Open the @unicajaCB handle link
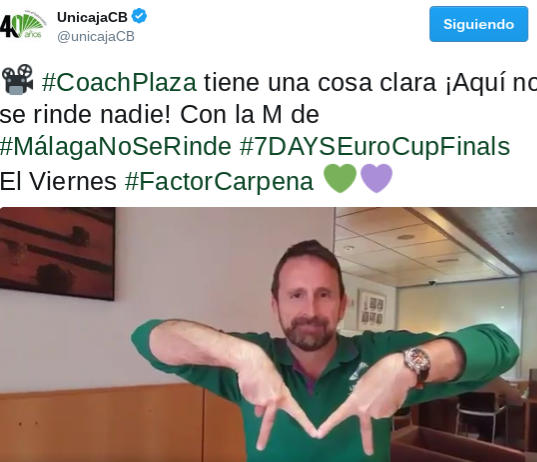Viewport: 537px width, 462px height. [96, 36]
